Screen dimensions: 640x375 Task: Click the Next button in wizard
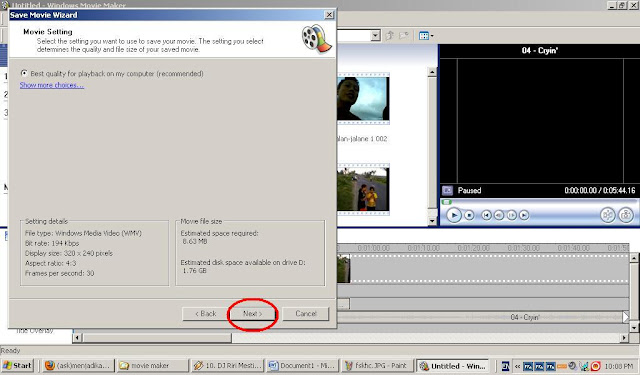(x=252, y=313)
